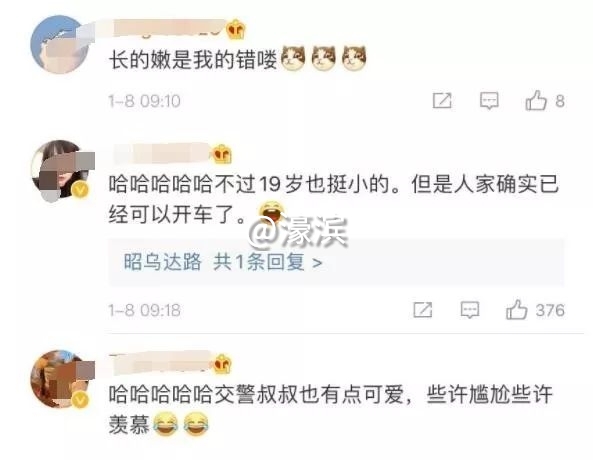This screenshot has height=460, width=593.
Task: Click the blurred username of third commenter
Action: click(161, 363)
